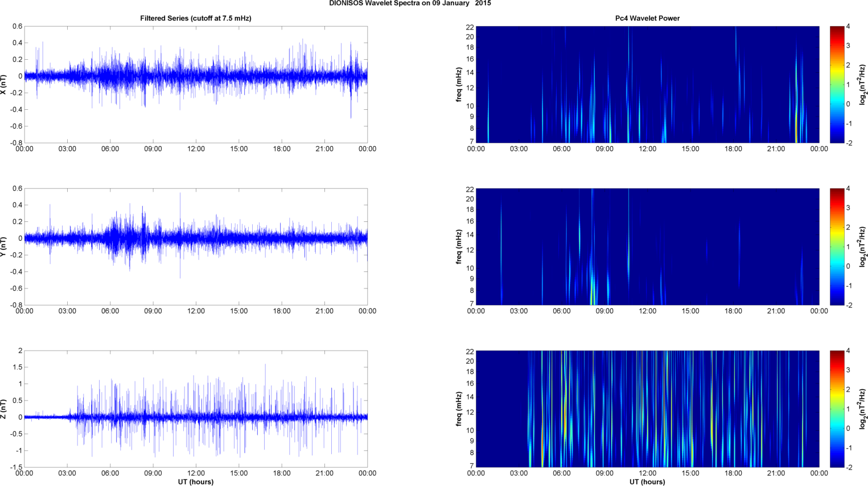Screen dimensions: 868x486
Task: Click the bottom wavelet power spectrogram for Z
Action: [x=647, y=409]
